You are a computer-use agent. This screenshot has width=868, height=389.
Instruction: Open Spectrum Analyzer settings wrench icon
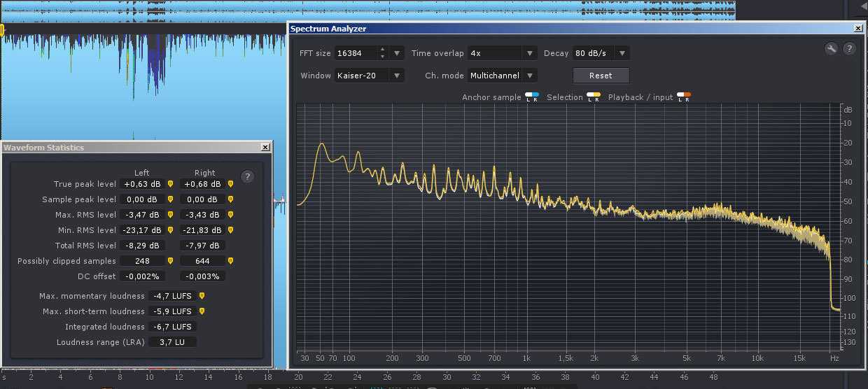831,49
